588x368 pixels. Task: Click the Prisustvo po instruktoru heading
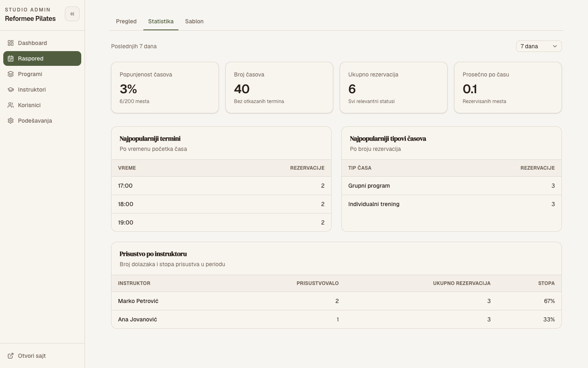click(153, 254)
